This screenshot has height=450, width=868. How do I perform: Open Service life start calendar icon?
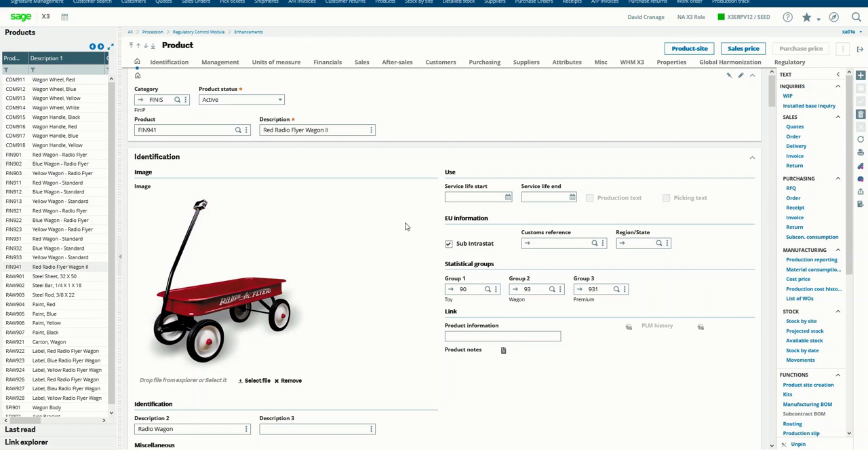point(508,198)
